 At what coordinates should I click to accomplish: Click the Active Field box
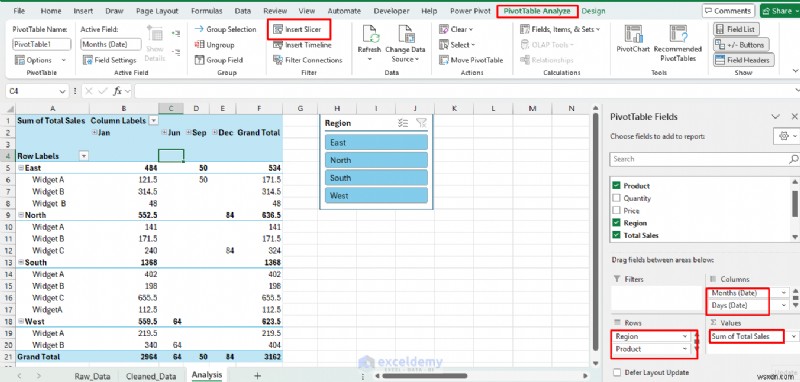[111, 44]
